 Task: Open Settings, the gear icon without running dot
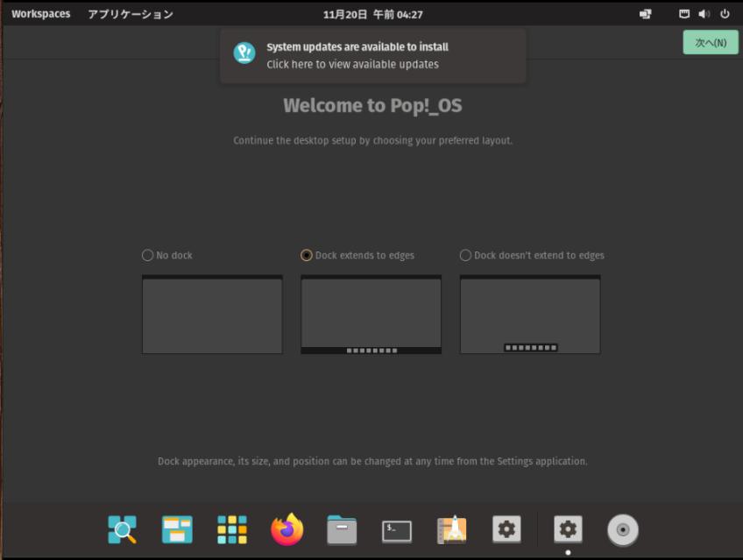(x=506, y=528)
